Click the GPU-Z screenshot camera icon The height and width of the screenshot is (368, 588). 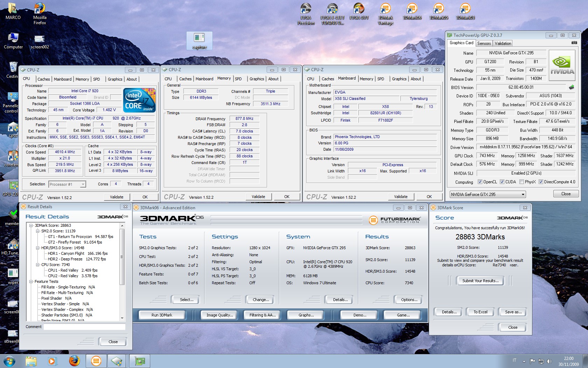(574, 43)
